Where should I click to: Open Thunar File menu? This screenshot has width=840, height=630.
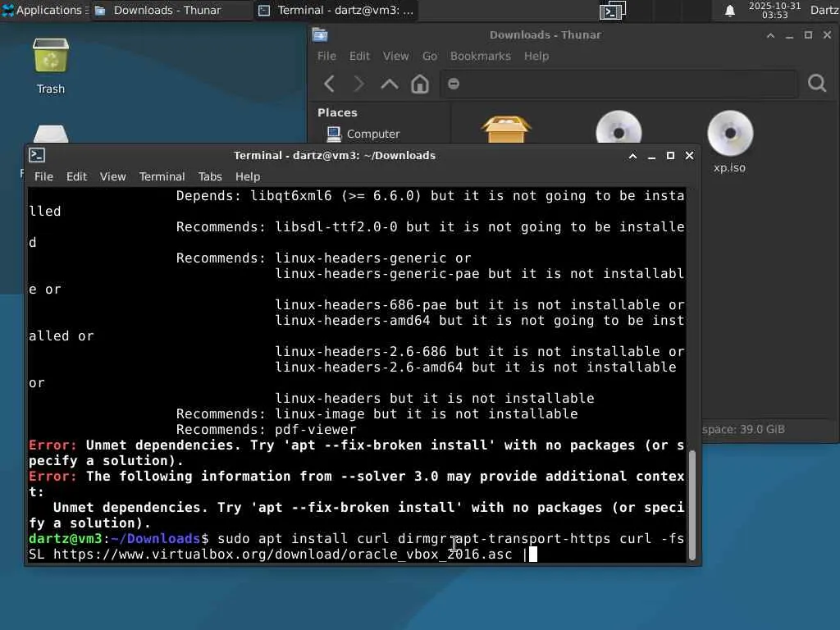point(326,56)
